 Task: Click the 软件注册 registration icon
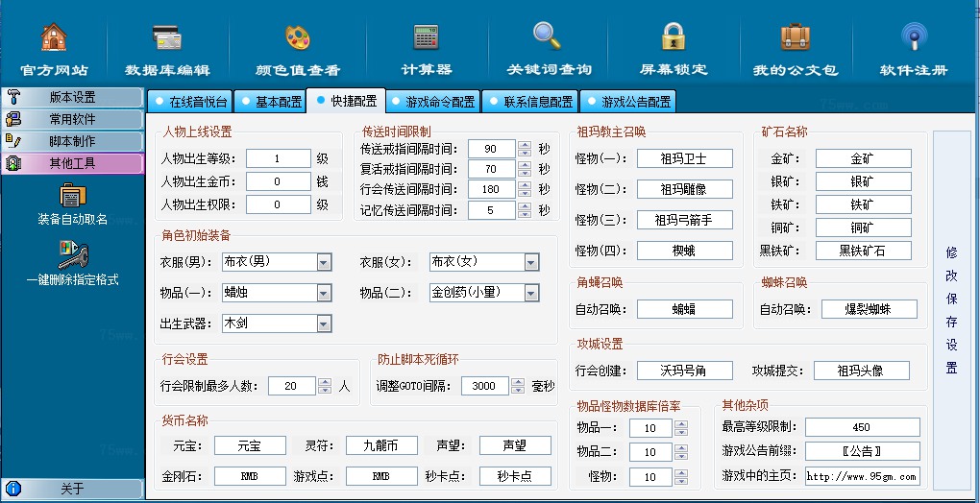(913, 38)
